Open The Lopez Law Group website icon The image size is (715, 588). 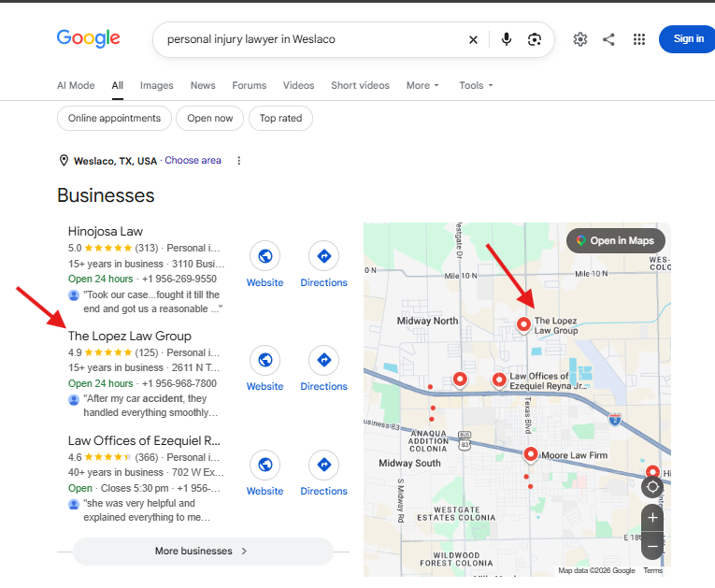(265, 360)
